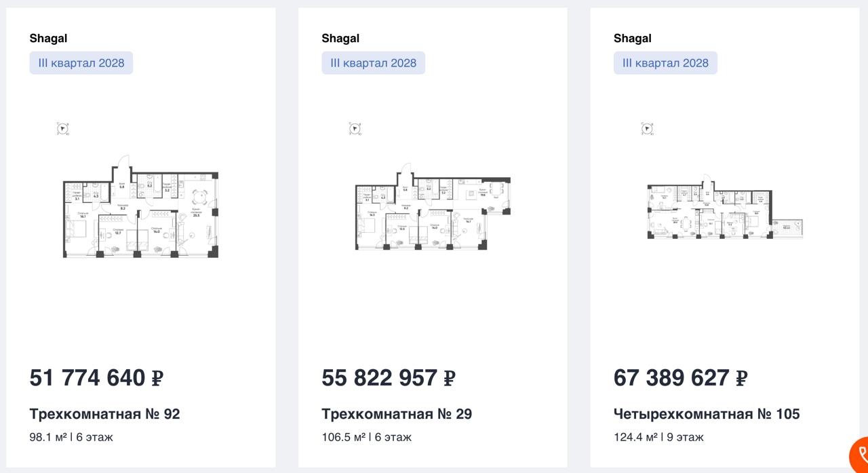Open the Четырехкомнатная № 105 listing title
The width and height of the screenshot is (868, 473).
pyautogui.click(x=707, y=414)
